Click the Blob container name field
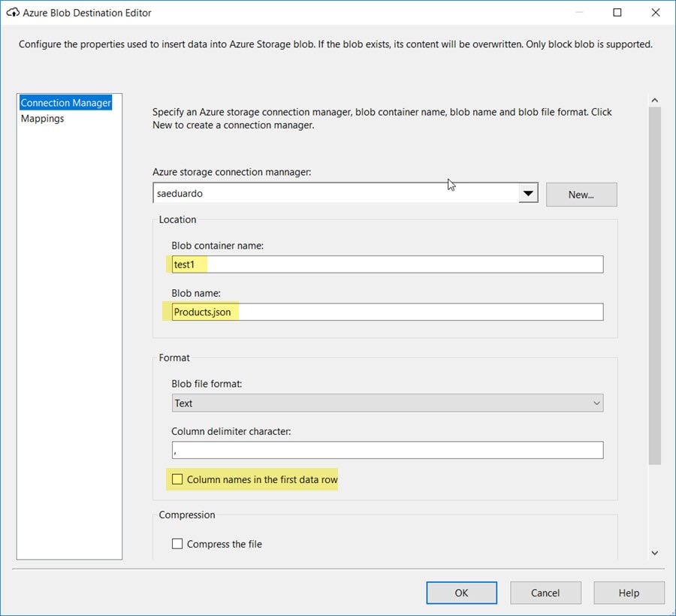This screenshot has height=616, width=676. 387,264
